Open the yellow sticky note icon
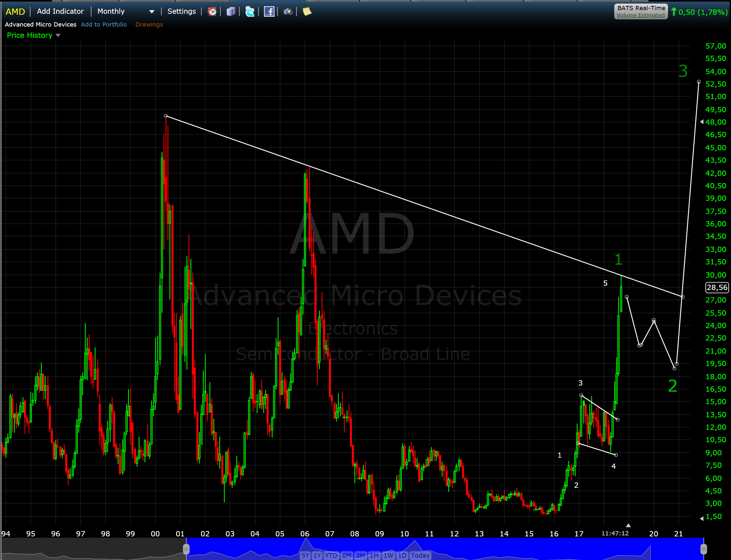Screen dimensions: 731x560 [307, 12]
